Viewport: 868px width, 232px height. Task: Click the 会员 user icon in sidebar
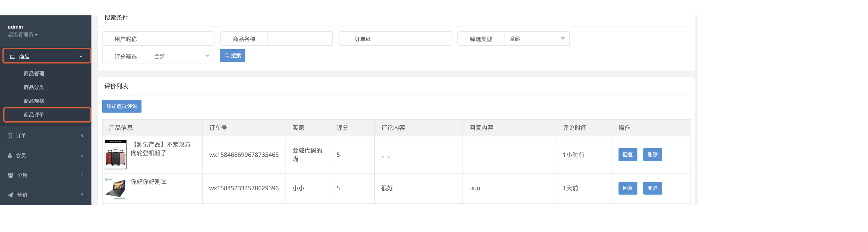[x=10, y=155]
